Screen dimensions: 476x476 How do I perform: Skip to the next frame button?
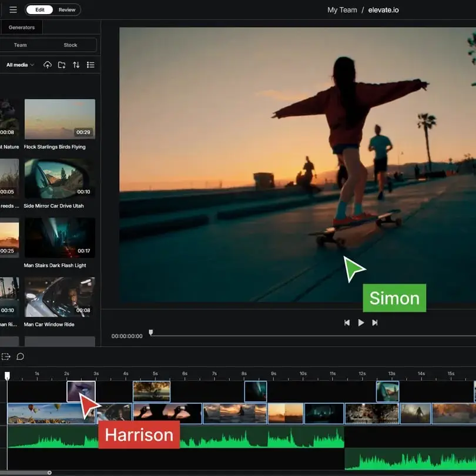coord(375,323)
